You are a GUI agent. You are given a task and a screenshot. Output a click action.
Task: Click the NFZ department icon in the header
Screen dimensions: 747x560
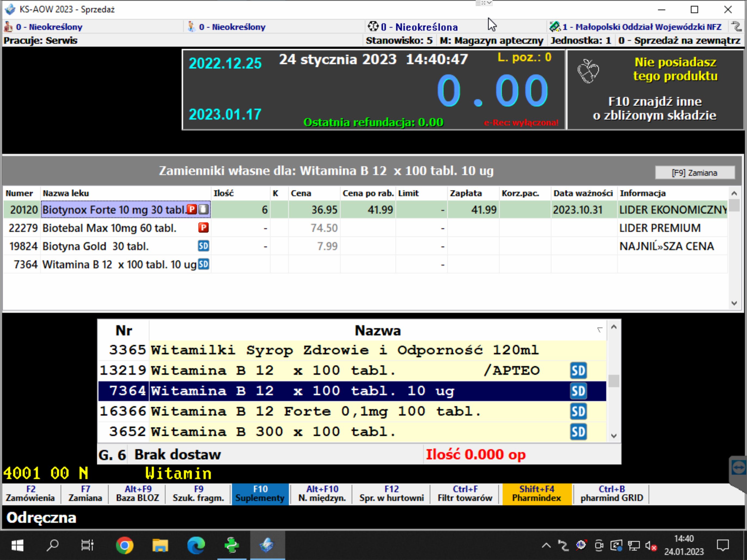554,26
